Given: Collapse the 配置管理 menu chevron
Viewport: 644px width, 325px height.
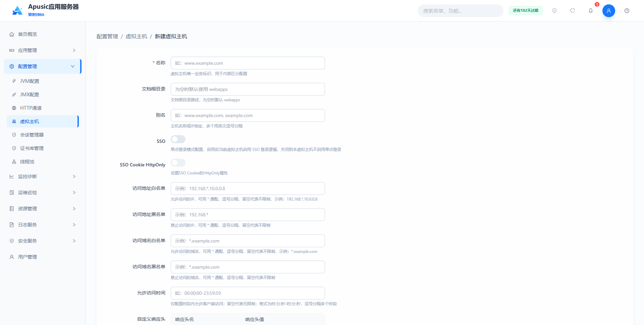Looking at the screenshot, I should (73, 66).
